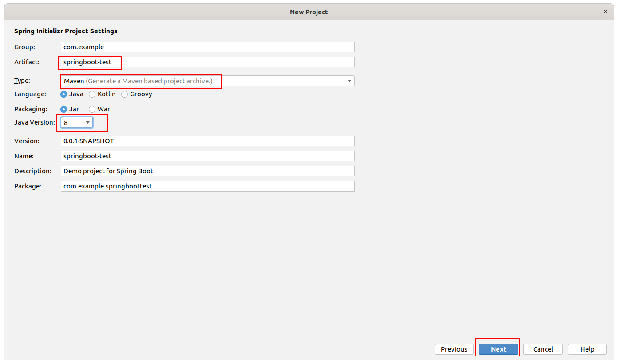
Task: Go back with the Previous button
Action: pyautogui.click(x=454, y=349)
